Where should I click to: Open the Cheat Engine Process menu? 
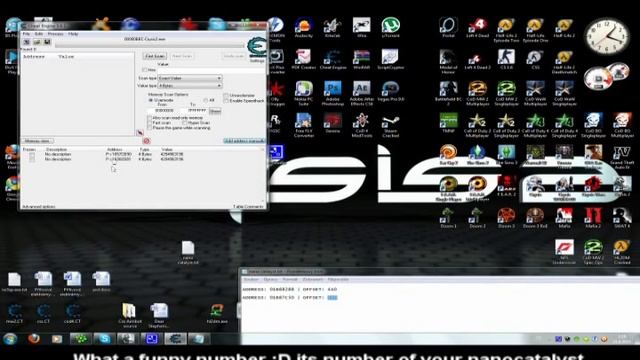tap(56, 34)
